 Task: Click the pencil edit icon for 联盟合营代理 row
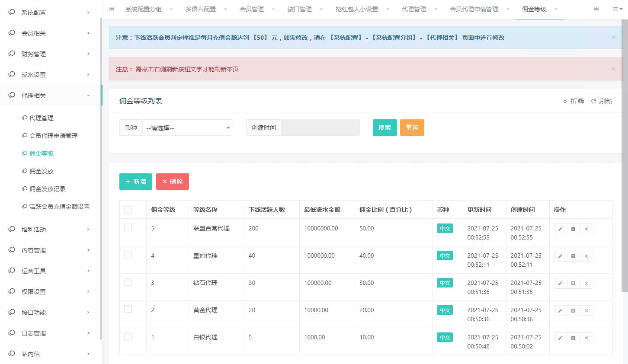click(x=560, y=229)
